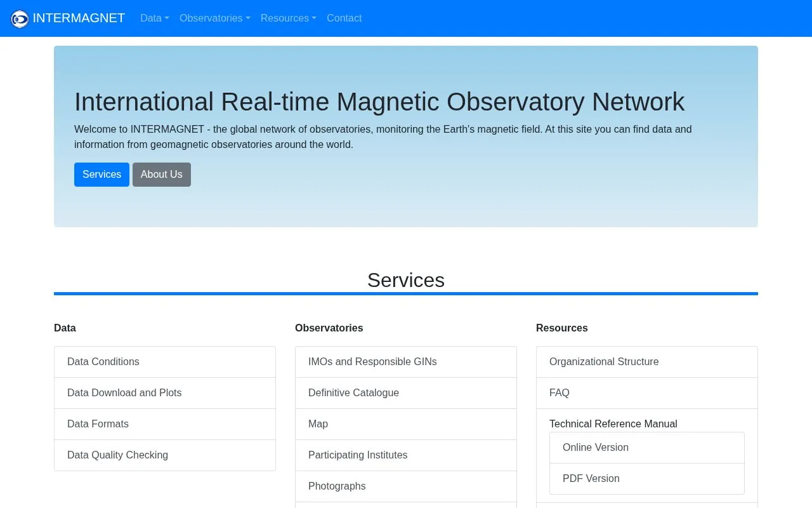Open Technical Manual Online Version
This screenshot has height=508, width=812.
647,448
